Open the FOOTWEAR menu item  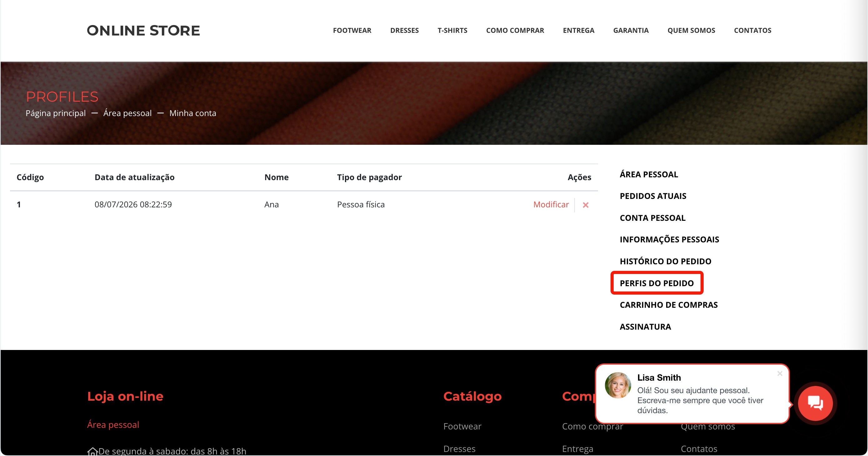[x=352, y=30]
